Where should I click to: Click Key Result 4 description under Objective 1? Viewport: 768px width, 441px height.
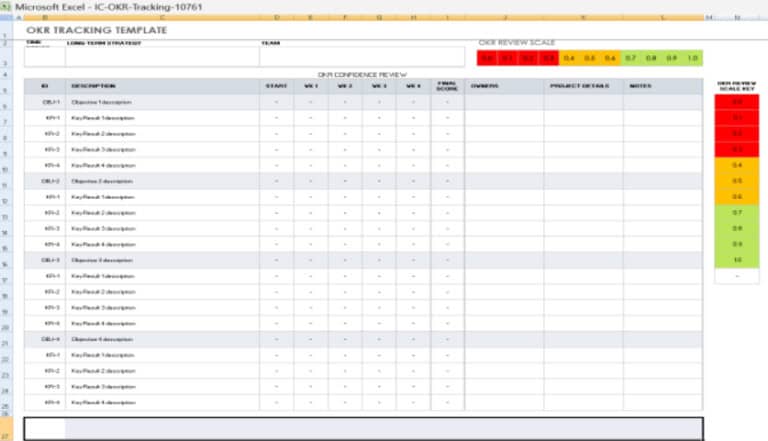tap(162, 165)
